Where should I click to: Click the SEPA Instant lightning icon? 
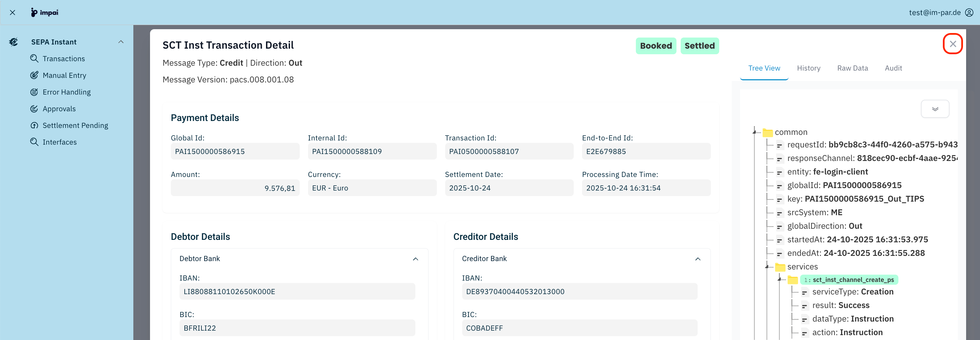coord(14,42)
